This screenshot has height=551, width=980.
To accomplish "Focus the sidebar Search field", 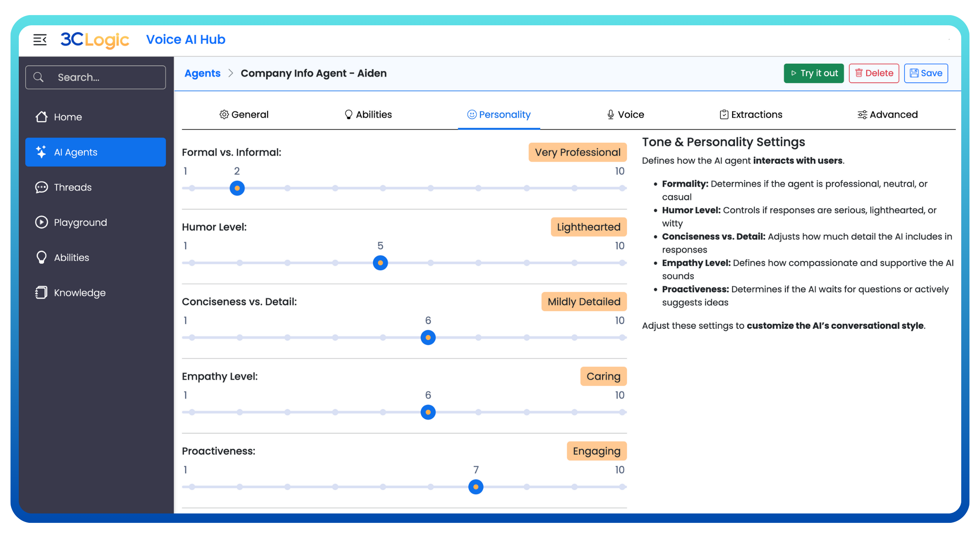I will coord(106,77).
